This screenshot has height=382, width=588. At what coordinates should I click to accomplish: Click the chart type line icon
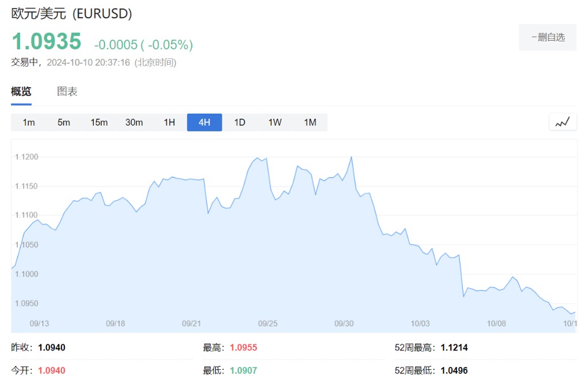pos(562,122)
